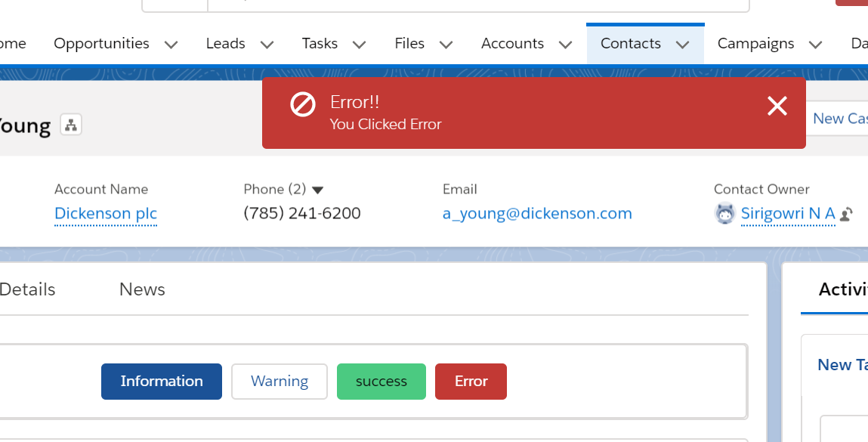Click the contact owner avatar icon
868x442 pixels.
[x=724, y=213]
